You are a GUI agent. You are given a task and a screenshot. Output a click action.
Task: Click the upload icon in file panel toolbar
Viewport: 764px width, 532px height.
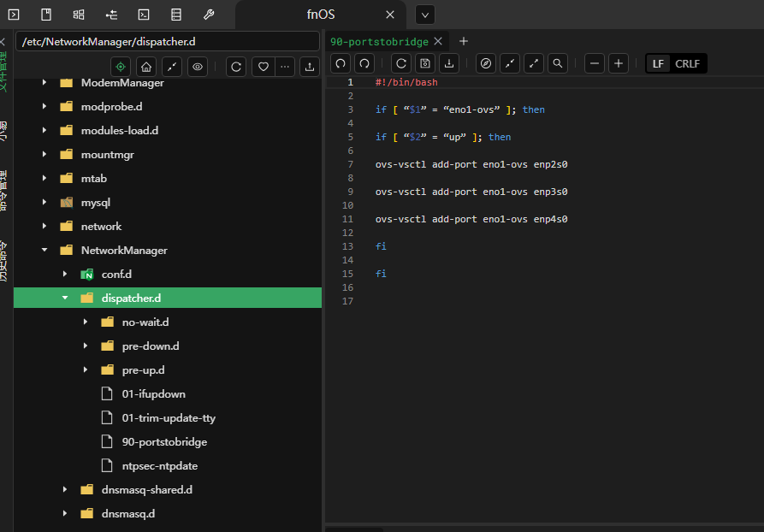310,67
